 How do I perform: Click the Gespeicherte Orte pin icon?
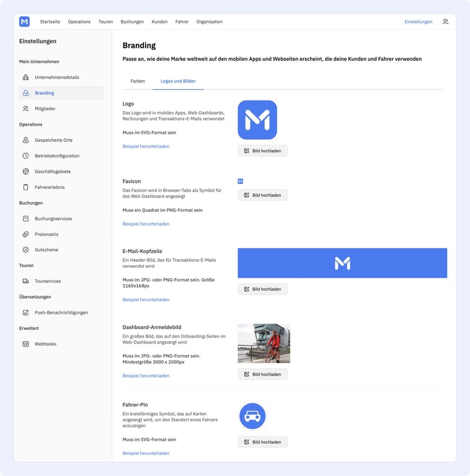click(x=26, y=140)
